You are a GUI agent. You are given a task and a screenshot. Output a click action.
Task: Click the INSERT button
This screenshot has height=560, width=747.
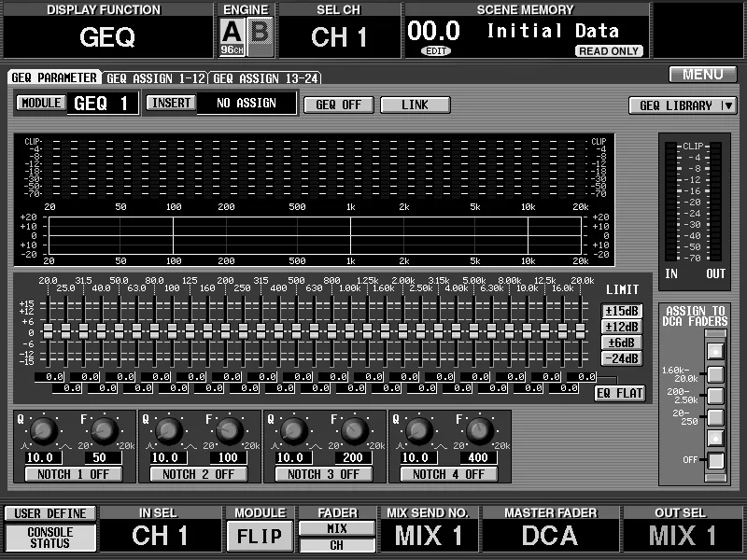click(171, 103)
